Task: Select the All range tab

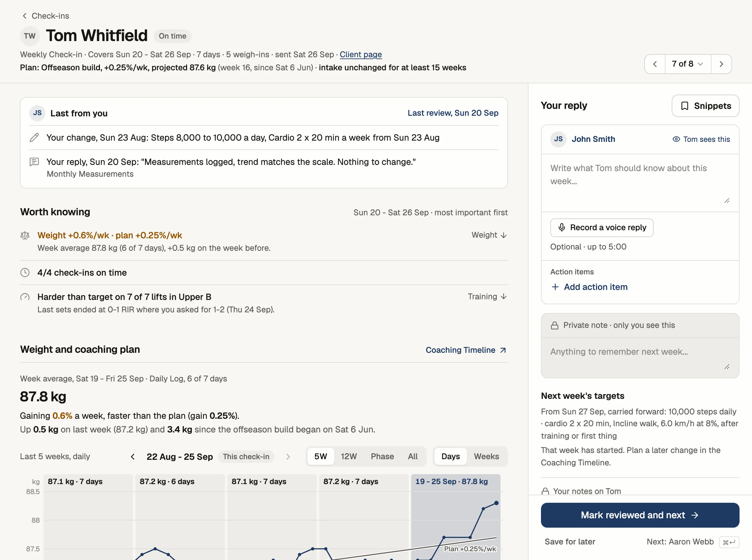Action: 413,457
